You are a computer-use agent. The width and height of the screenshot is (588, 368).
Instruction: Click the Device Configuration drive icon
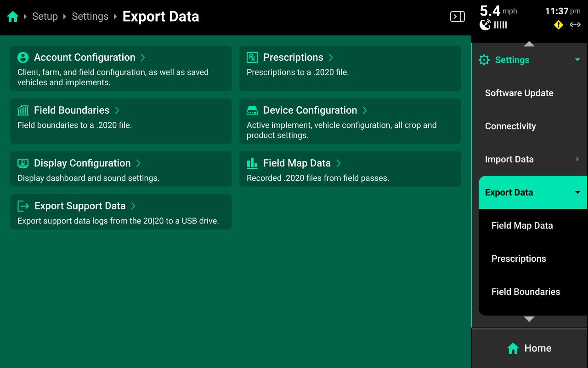[x=252, y=110]
